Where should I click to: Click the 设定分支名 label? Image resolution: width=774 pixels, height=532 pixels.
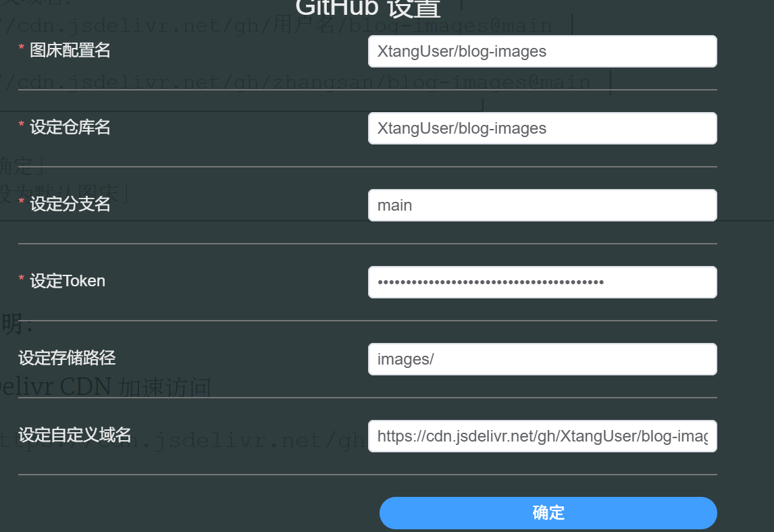[x=70, y=205]
